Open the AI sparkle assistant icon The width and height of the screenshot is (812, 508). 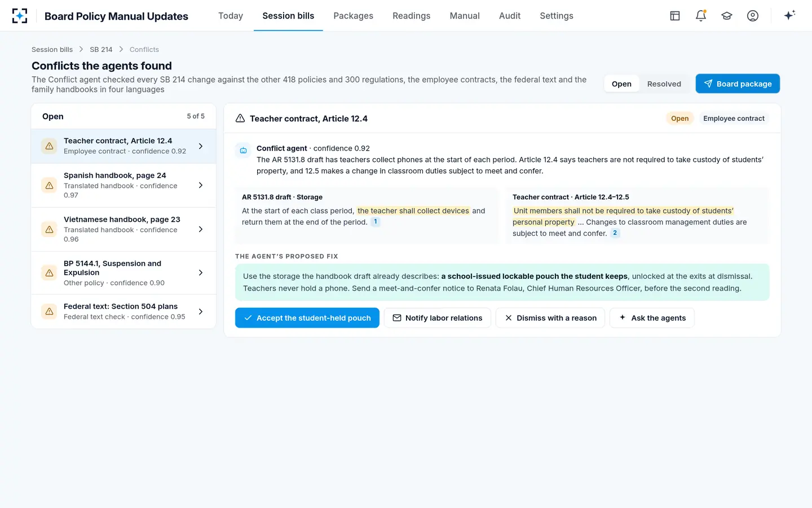click(789, 16)
